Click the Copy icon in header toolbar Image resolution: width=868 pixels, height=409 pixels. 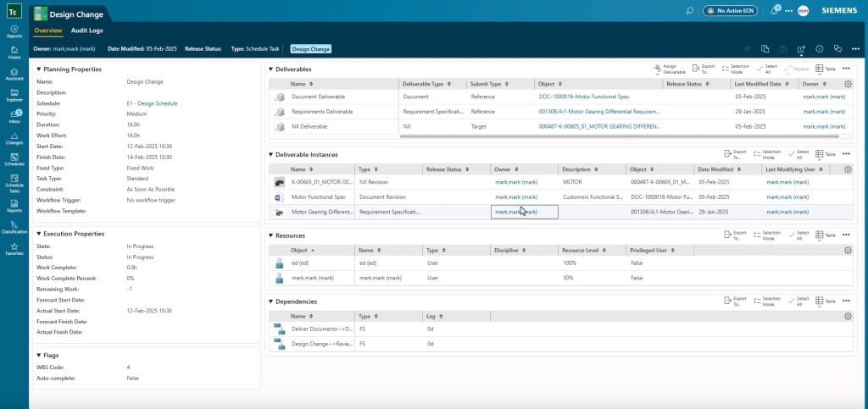coord(765,48)
